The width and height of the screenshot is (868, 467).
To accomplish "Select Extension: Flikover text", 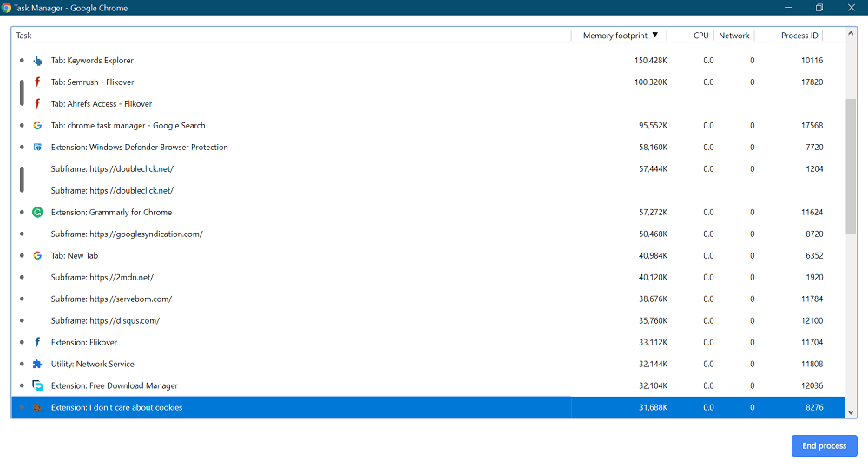I will [84, 342].
